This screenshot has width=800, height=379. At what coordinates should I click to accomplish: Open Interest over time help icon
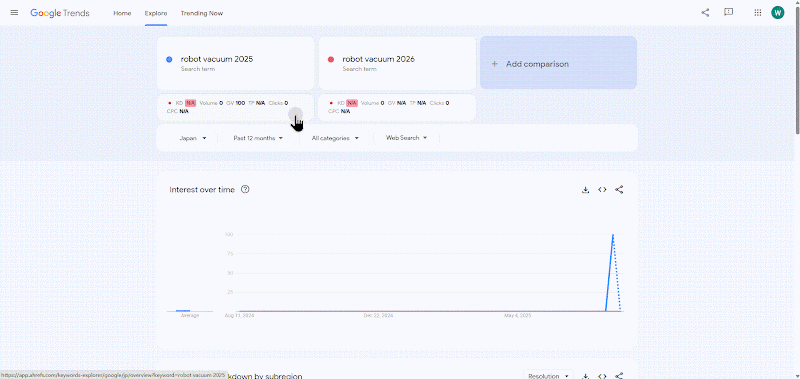(245, 189)
